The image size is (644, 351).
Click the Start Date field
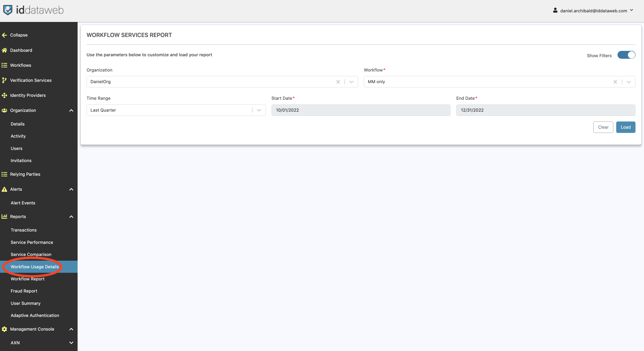coord(361,110)
